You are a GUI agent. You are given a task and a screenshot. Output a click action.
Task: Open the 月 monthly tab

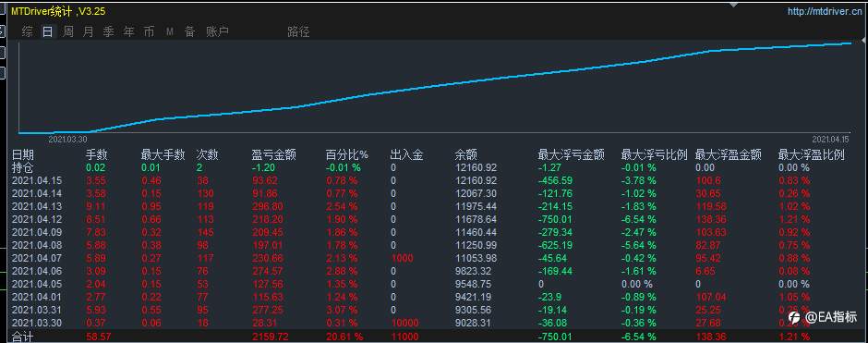pos(88,31)
